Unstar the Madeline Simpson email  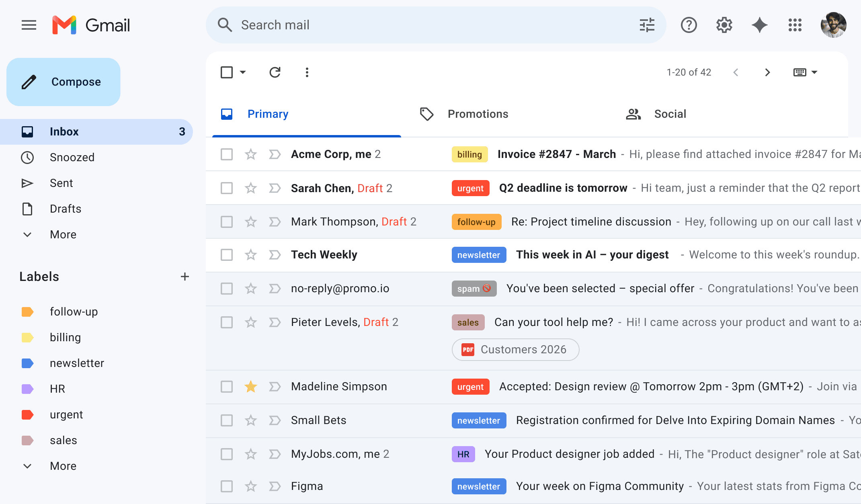(251, 387)
